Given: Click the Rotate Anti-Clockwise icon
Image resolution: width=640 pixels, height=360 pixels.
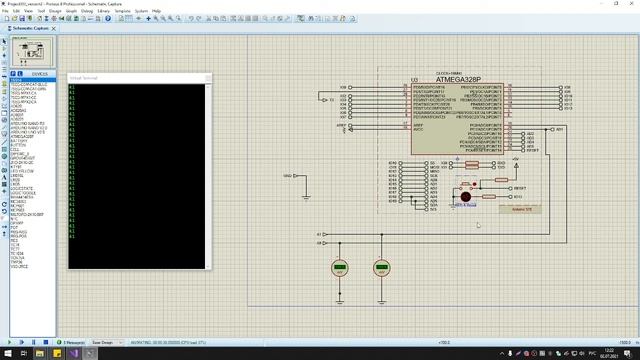Looking at the screenshot, I should (4, 212).
